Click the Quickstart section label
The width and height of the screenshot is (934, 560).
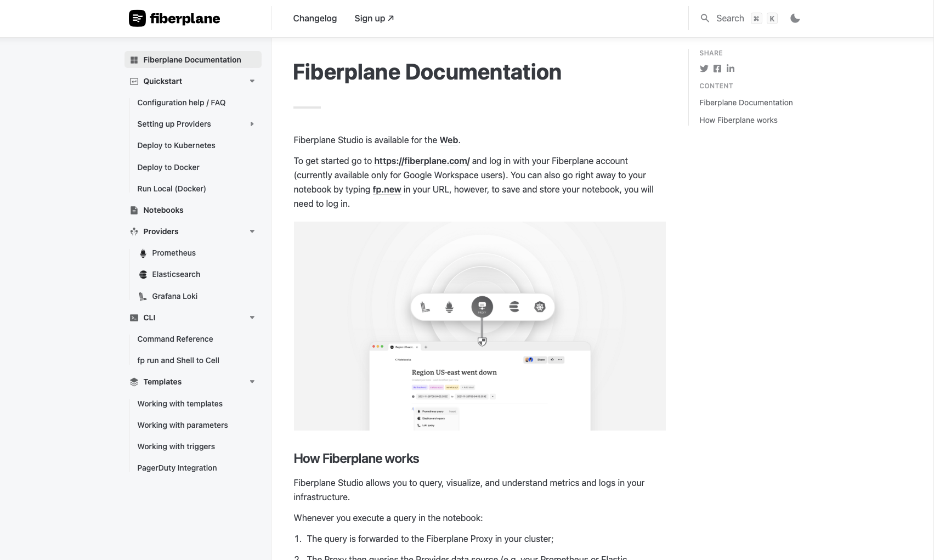tap(162, 81)
